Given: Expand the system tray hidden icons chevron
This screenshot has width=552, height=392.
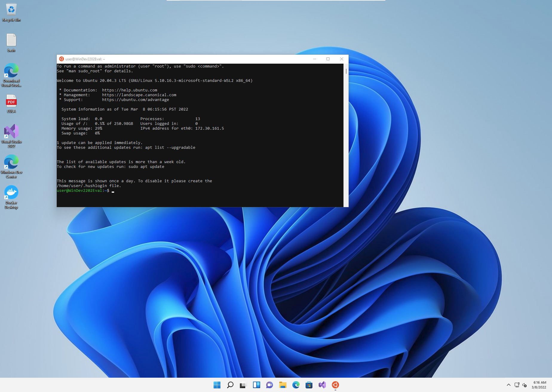Looking at the screenshot, I should (508, 385).
